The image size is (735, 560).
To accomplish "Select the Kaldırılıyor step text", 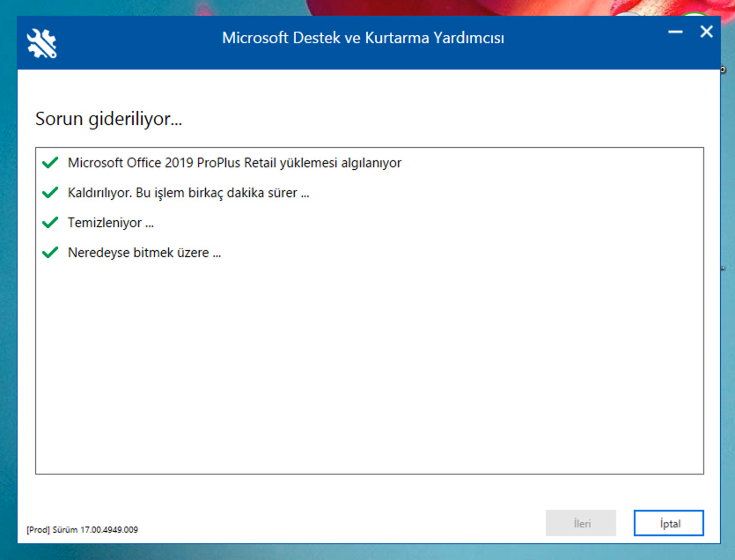I will pos(187,193).
